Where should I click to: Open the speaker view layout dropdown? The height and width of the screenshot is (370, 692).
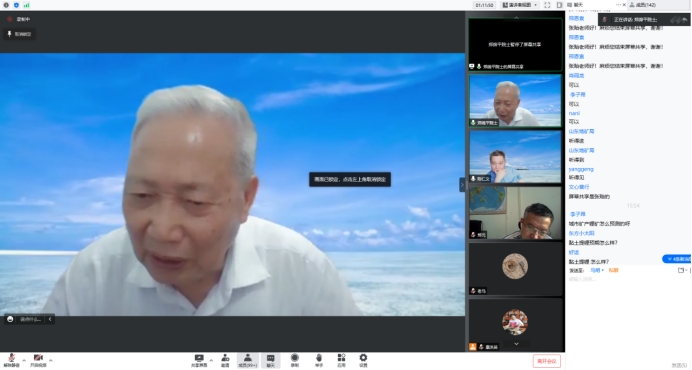tap(520, 5)
